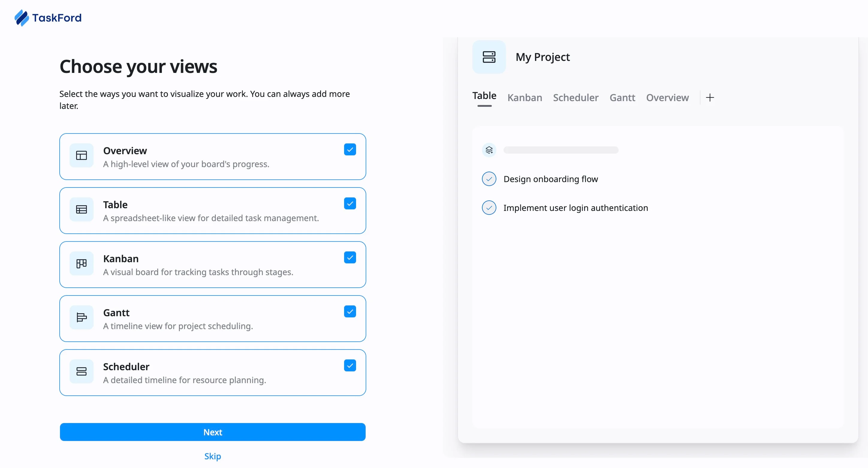868x468 pixels.
Task: Click the My Project icon
Action: pos(489,57)
